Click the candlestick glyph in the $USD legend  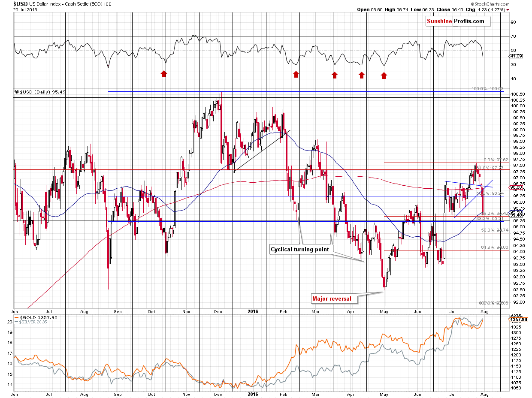coord(16,92)
